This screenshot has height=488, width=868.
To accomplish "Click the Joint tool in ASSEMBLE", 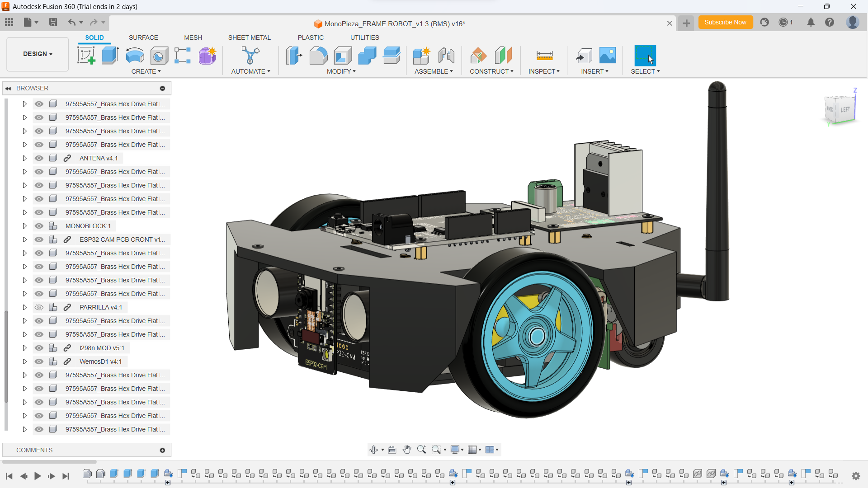I will (x=447, y=56).
